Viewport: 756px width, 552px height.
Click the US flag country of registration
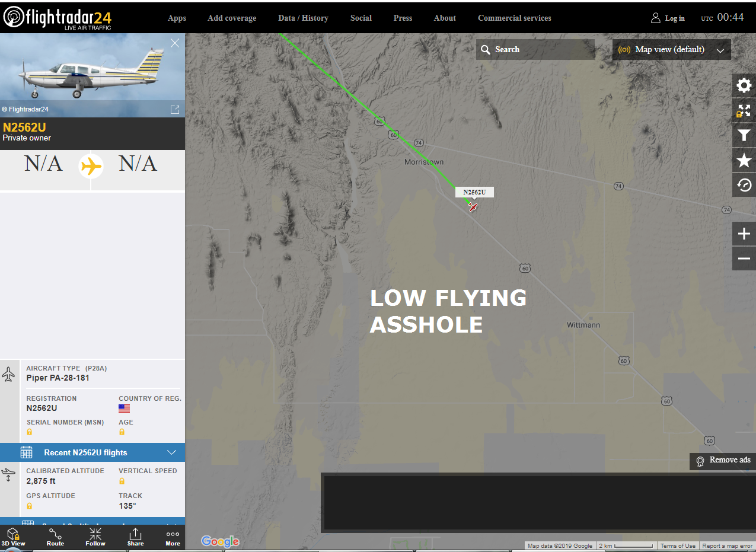tap(124, 409)
